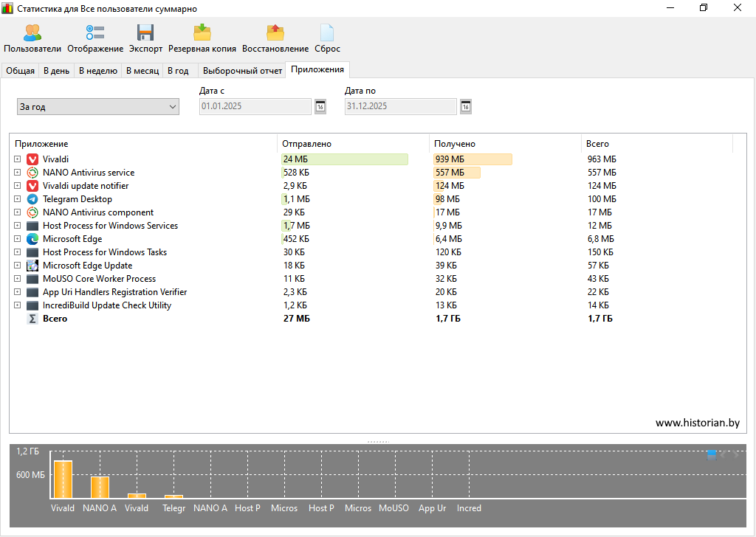Open the За год period dropdown
Viewport: 756px width, 537px height.
tap(98, 107)
